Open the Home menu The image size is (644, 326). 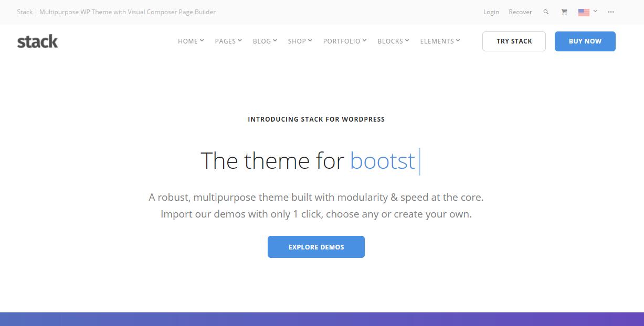(x=191, y=41)
